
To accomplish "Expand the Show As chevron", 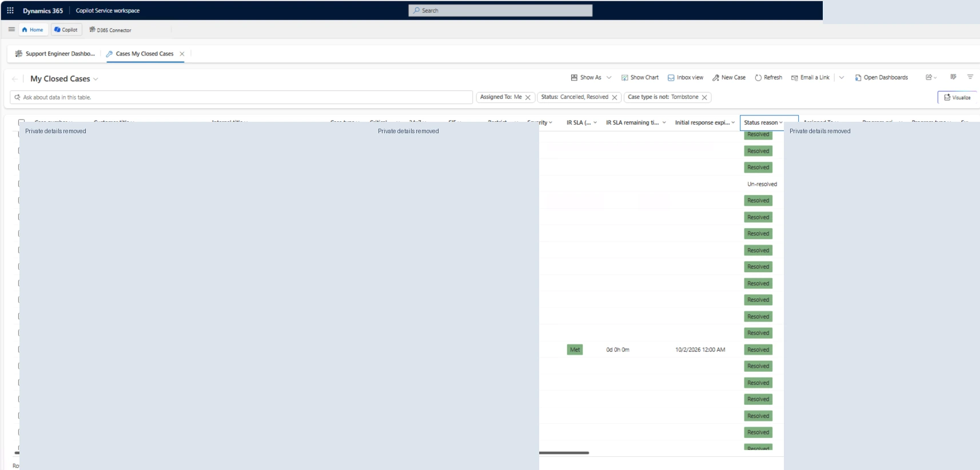I will click(x=609, y=78).
